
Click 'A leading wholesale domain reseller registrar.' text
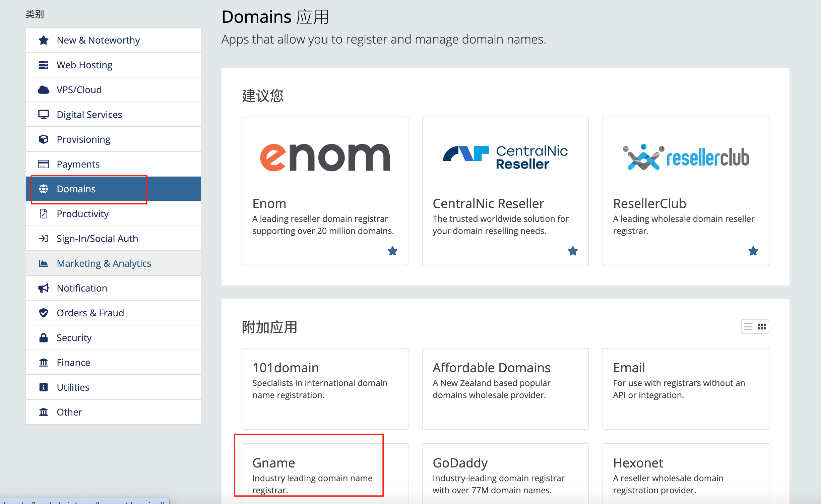pyautogui.click(x=684, y=225)
